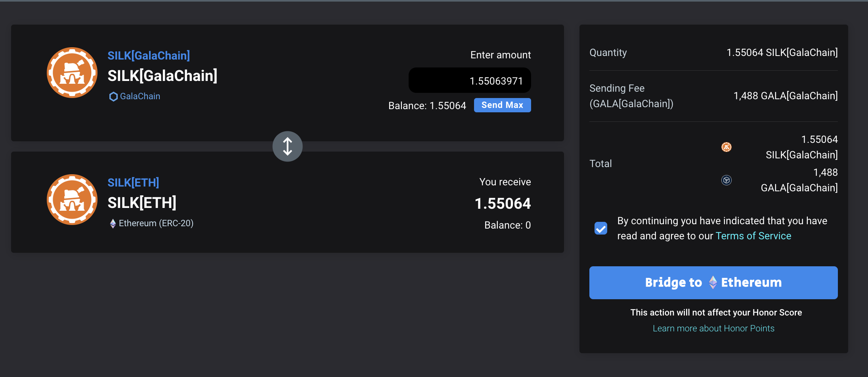The height and width of the screenshot is (377, 868).
Task: Click the SILK[GalaChain] blue token link
Action: tap(149, 56)
